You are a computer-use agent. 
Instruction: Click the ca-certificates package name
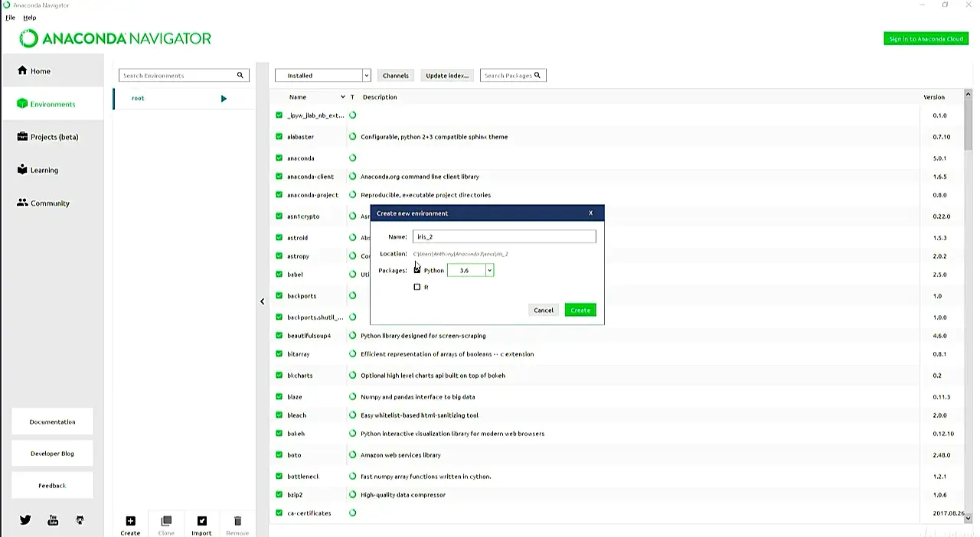click(x=309, y=513)
